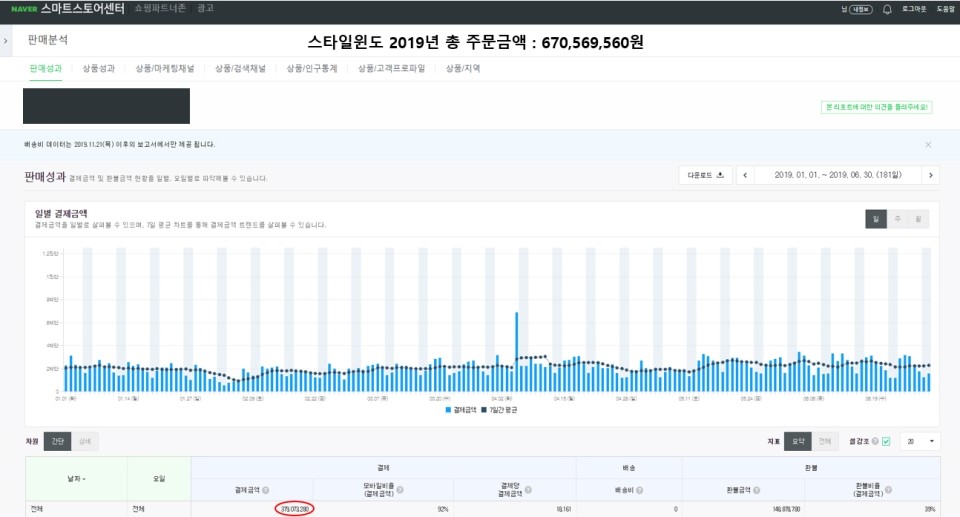Viewport: 960px width, 517px height.
Task: Open the 도움말 link
Action: [x=946, y=9]
